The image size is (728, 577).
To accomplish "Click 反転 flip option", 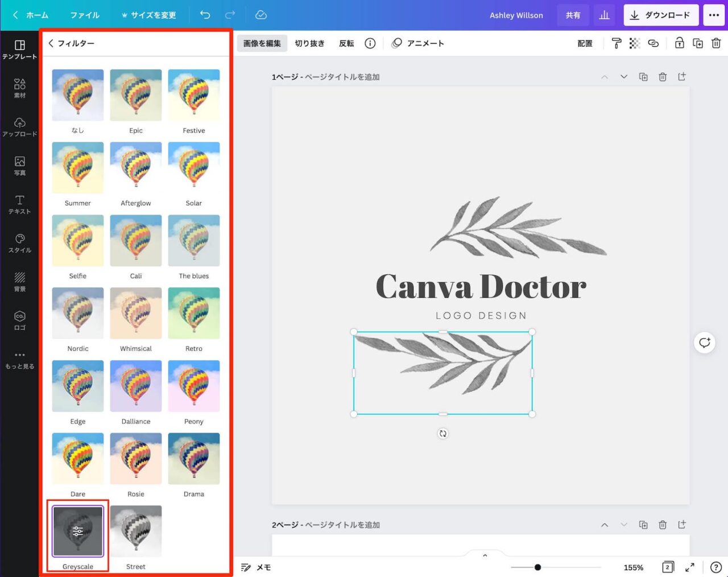I will 346,43.
